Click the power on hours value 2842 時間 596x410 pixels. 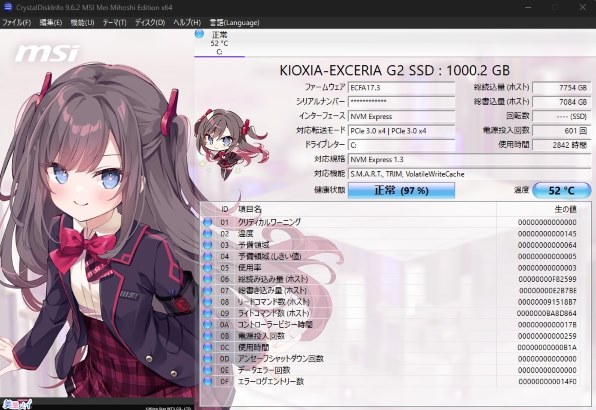561,145
